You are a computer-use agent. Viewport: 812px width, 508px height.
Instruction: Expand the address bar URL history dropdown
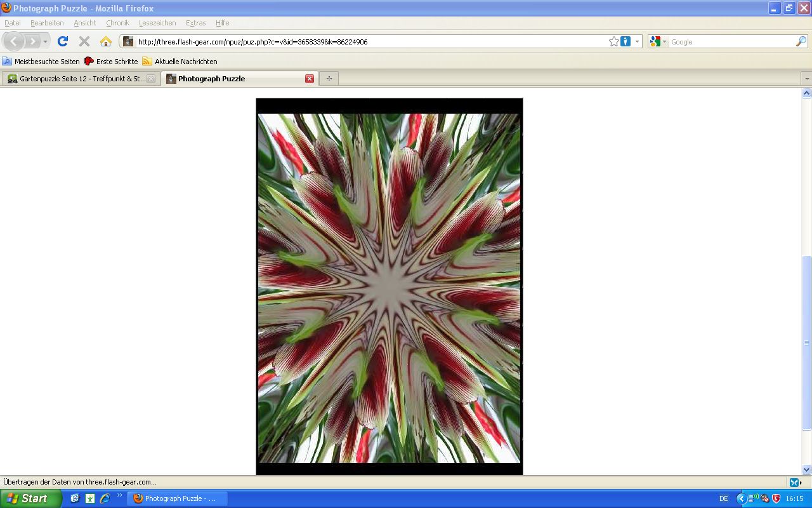(637, 42)
